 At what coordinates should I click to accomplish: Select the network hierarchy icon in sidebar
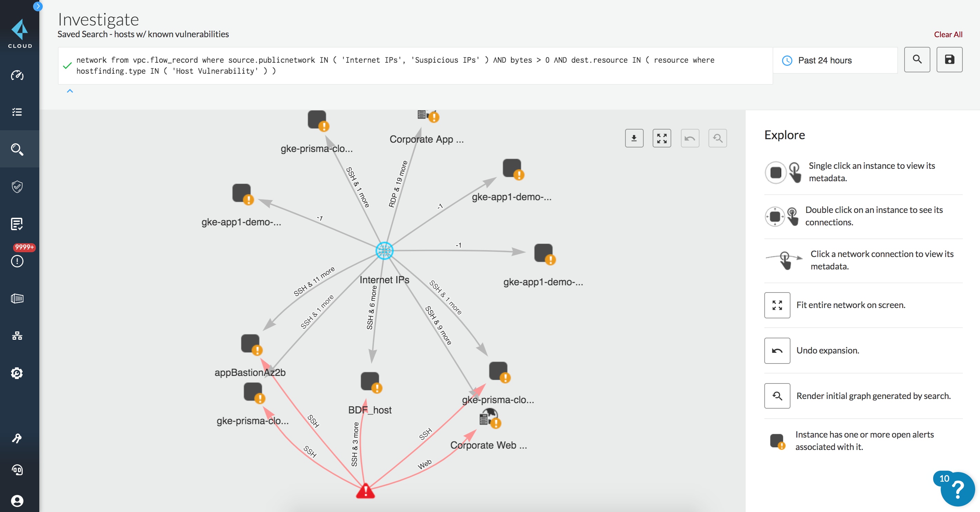coord(17,336)
